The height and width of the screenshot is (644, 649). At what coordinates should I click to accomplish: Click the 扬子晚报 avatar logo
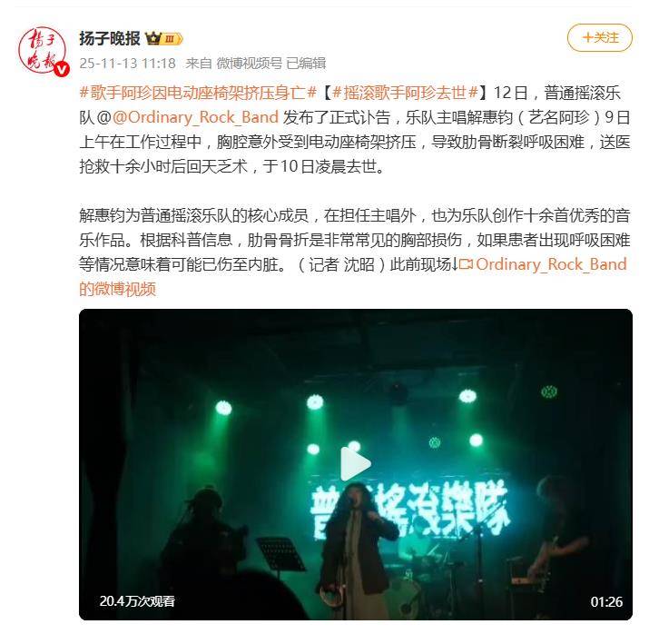[43, 50]
